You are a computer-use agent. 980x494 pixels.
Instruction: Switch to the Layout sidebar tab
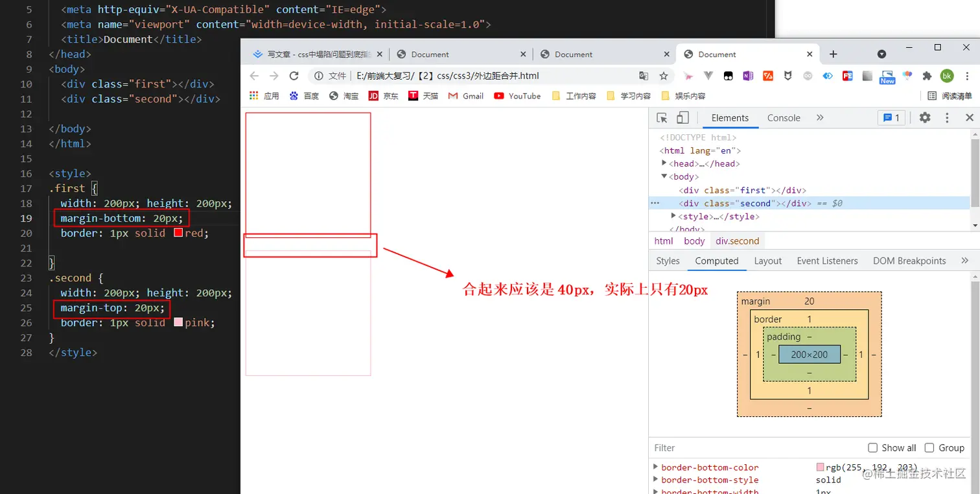tap(768, 261)
